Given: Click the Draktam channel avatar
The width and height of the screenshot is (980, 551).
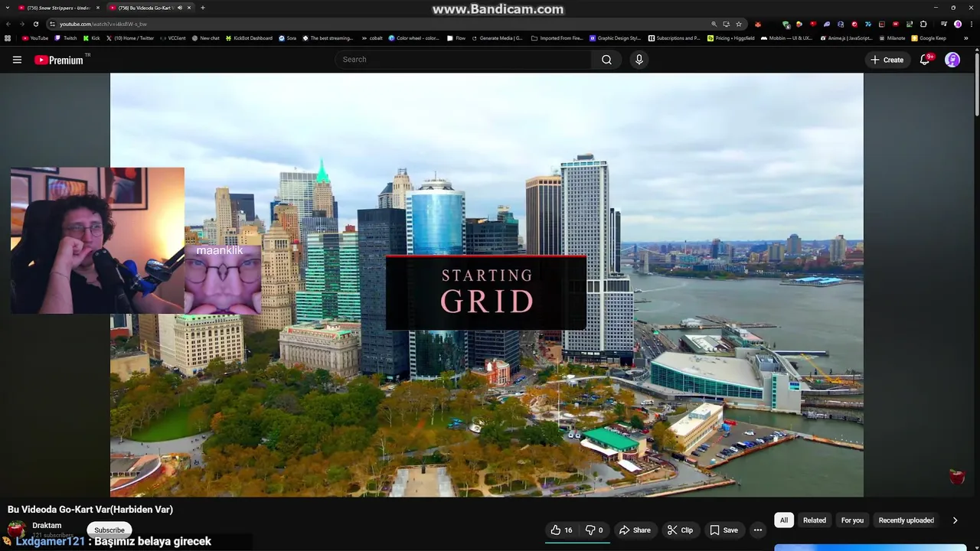Looking at the screenshot, I should (16, 530).
